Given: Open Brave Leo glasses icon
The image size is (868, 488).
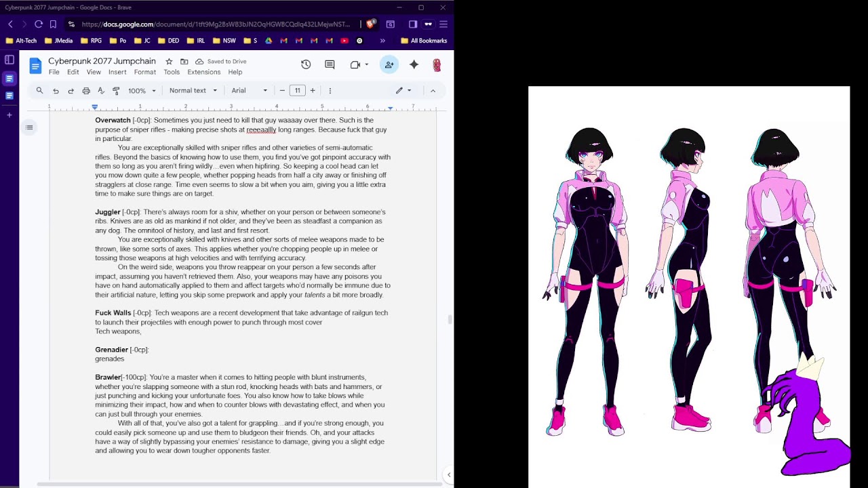Looking at the screenshot, I should point(428,24).
